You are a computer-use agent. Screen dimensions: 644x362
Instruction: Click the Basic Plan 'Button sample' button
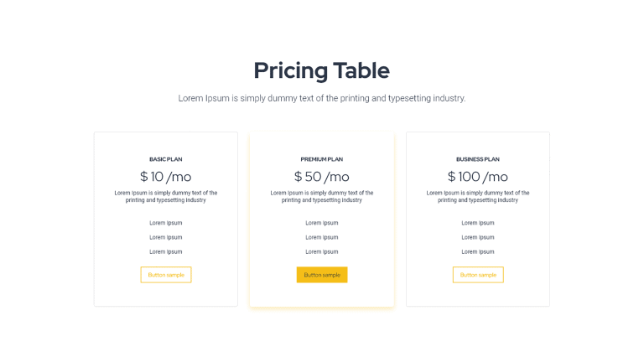pyautogui.click(x=166, y=275)
